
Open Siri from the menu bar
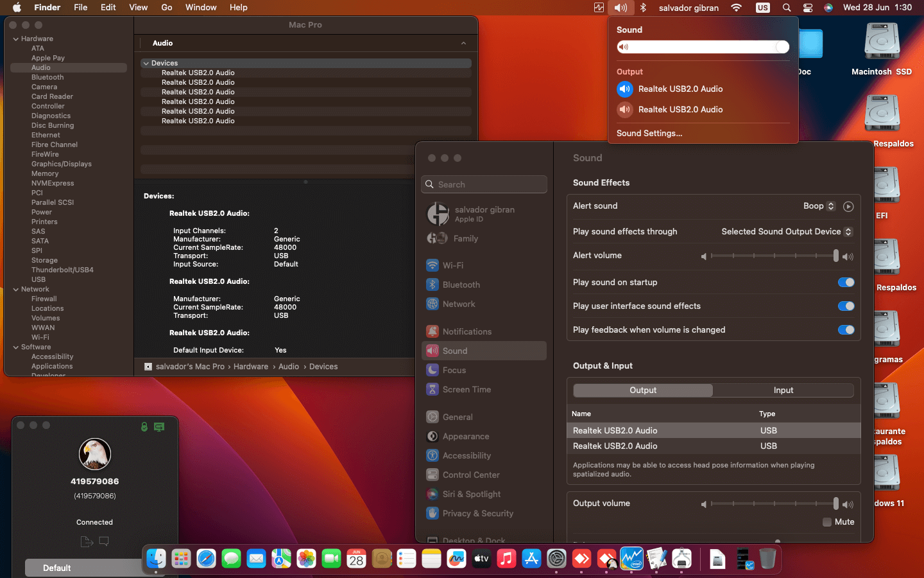[x=828, y=8]
